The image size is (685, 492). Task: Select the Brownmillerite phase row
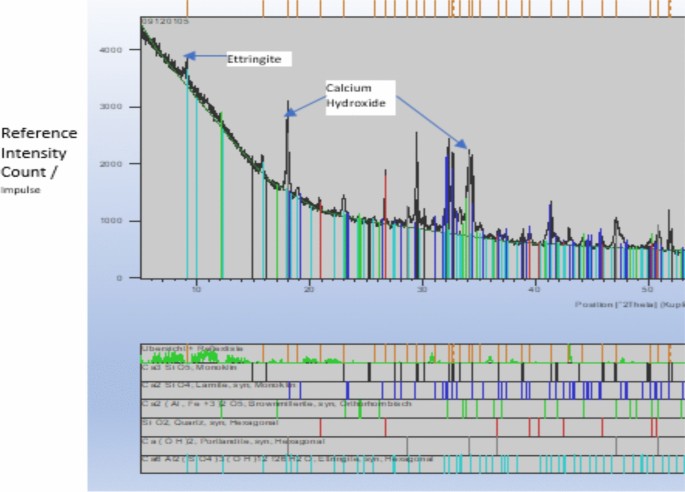pyautogui.click(x=412, y=409)
